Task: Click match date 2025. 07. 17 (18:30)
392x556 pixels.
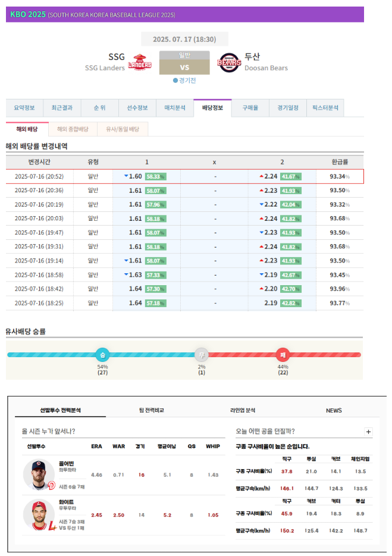Action: click(x=184, y=39)
